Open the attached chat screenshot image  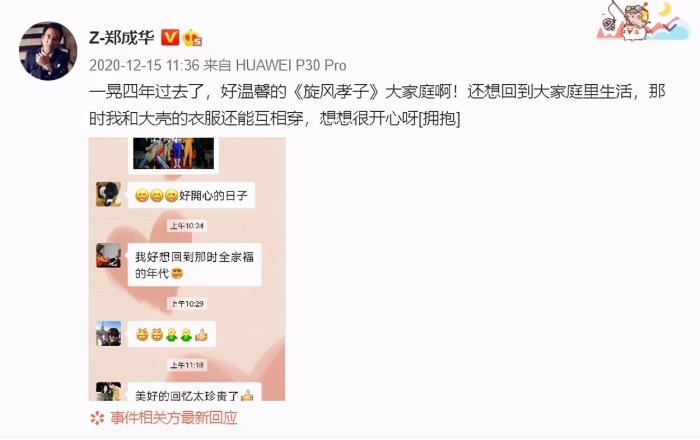coord(187,269)
